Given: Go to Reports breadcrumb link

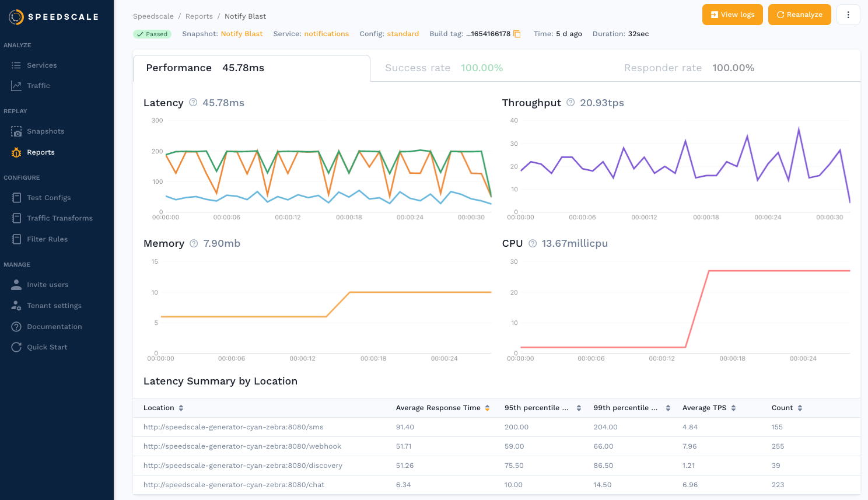Looking at the screenshot, I should point(199,16).
